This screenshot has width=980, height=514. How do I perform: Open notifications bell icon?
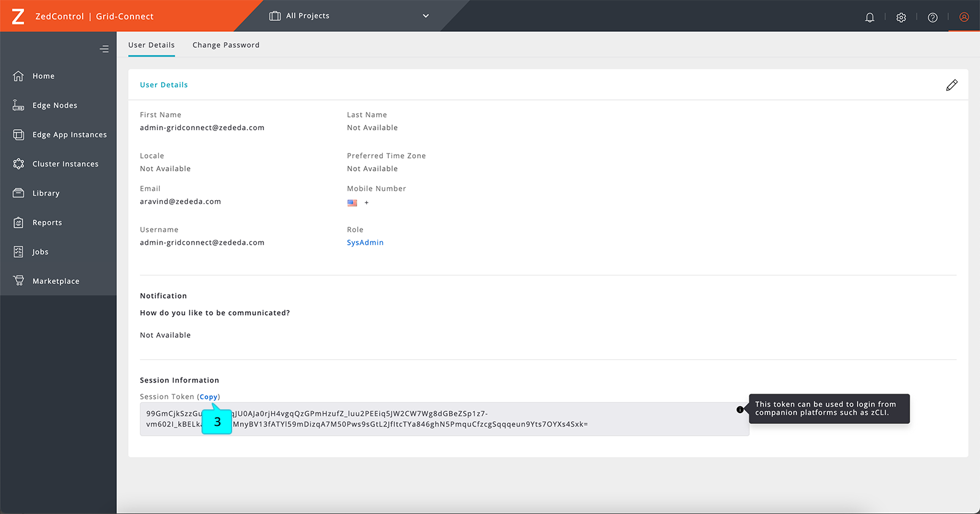coord(869,17)
